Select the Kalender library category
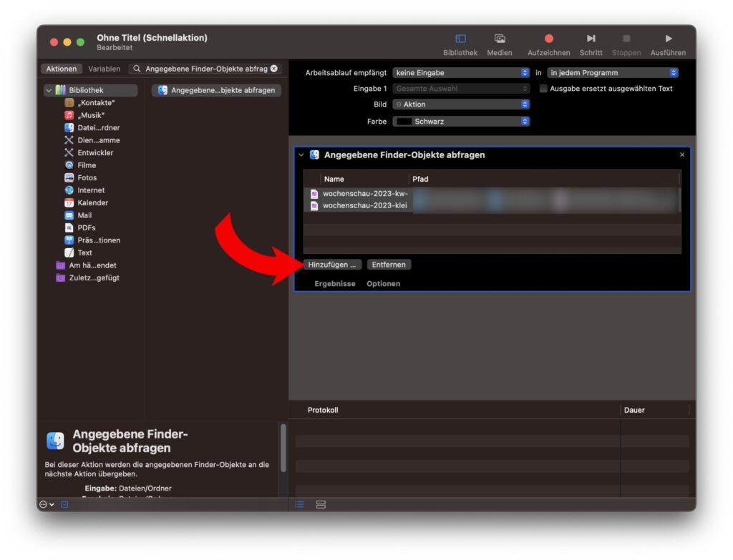 tap(91, 203)
